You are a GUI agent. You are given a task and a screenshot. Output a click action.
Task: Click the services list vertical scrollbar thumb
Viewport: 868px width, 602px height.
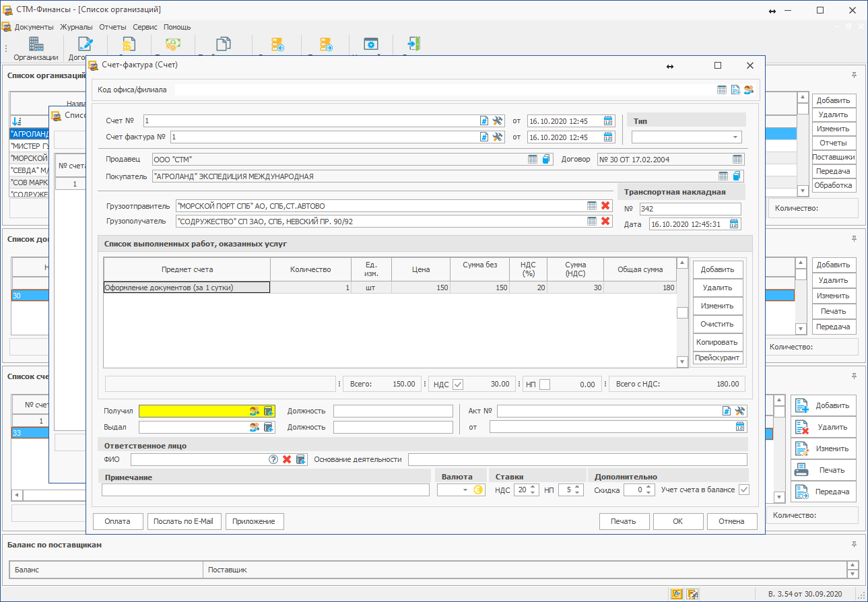coord(682,312)
